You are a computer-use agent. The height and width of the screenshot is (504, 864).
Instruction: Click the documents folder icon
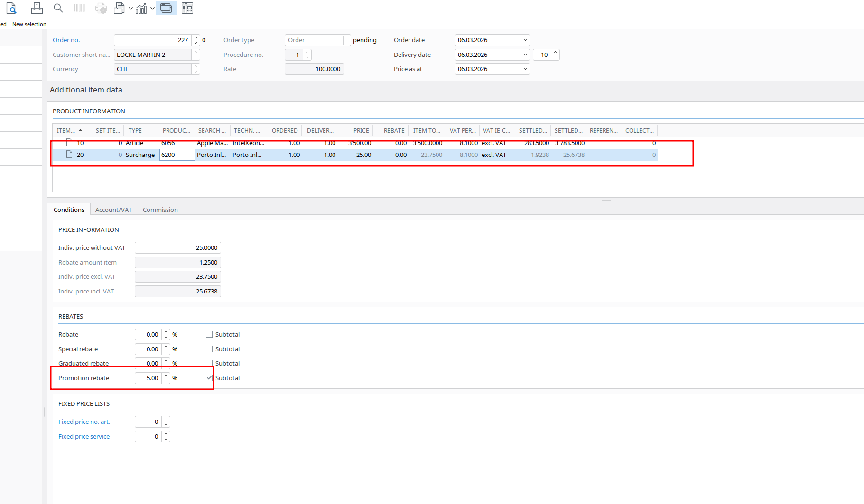tap(120, 8)
